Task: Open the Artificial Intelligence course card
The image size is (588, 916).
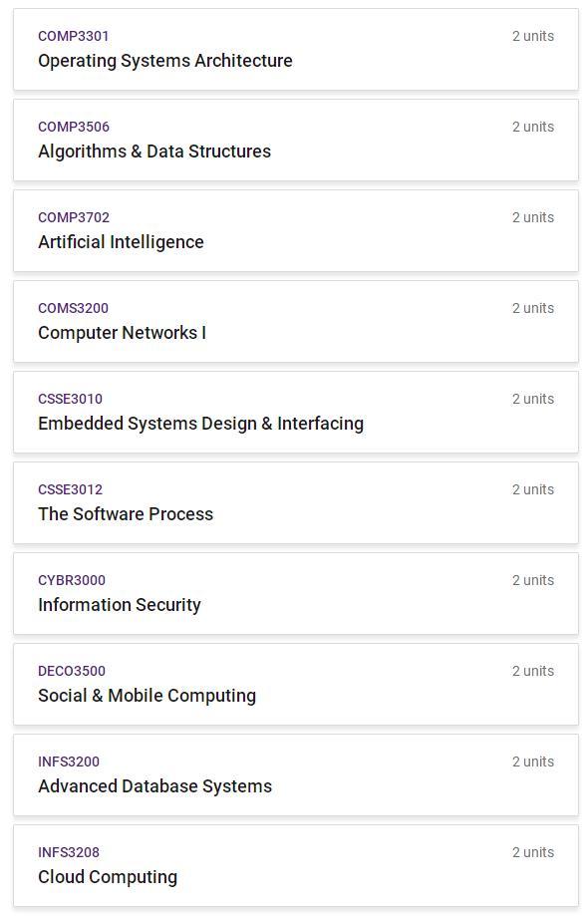Action: [x=295, y=231]
